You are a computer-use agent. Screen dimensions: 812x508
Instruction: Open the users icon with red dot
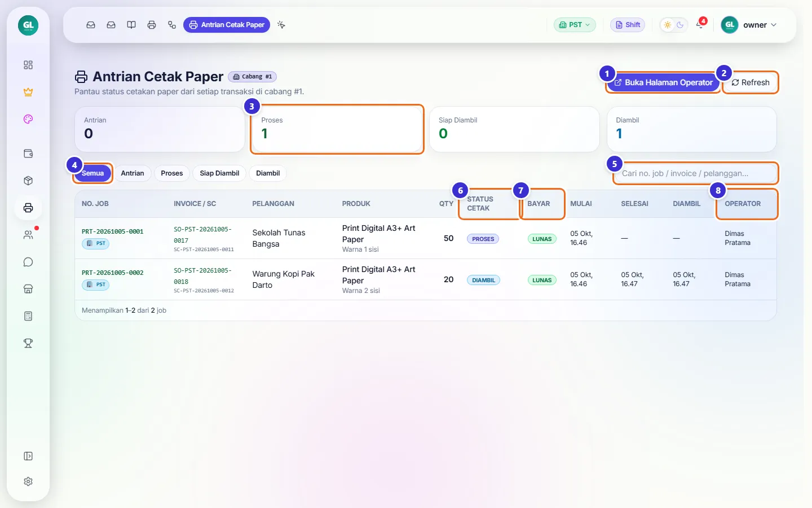28,235
